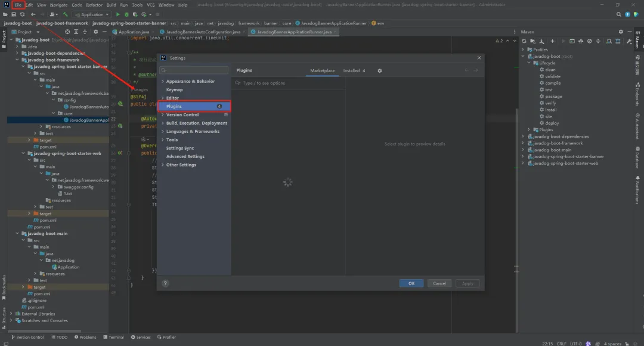Open the Application run configuration dropdown
This screenshot has width=644, height=346.
pyautogui.click(x=92, y=14)
